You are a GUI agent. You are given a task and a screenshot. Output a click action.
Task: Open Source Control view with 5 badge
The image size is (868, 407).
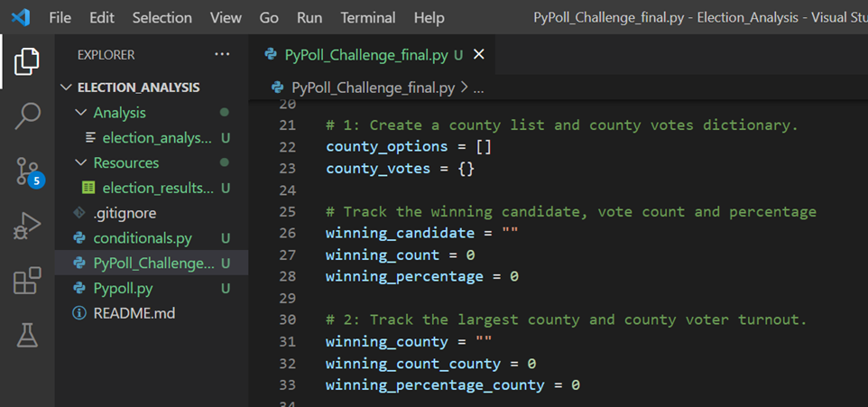point(28,171)
